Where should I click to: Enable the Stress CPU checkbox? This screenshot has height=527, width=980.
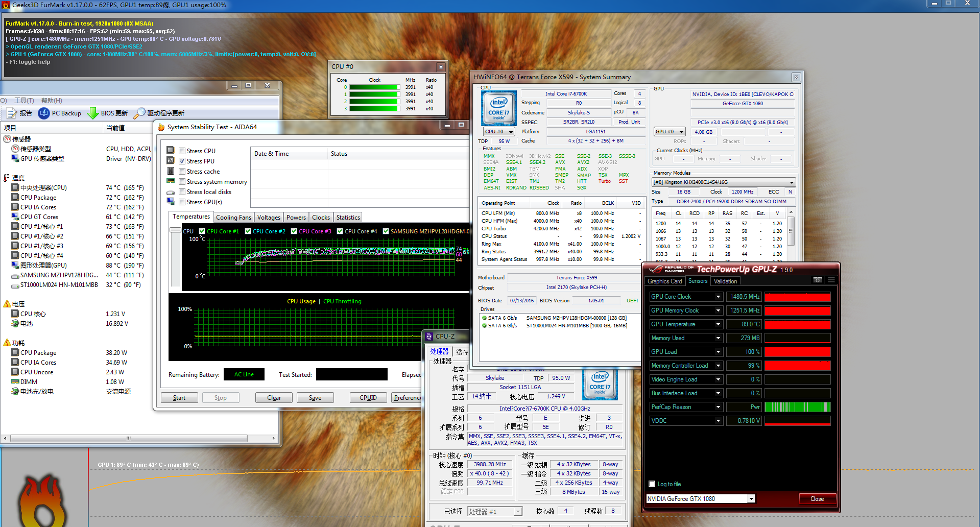point(182,151)
